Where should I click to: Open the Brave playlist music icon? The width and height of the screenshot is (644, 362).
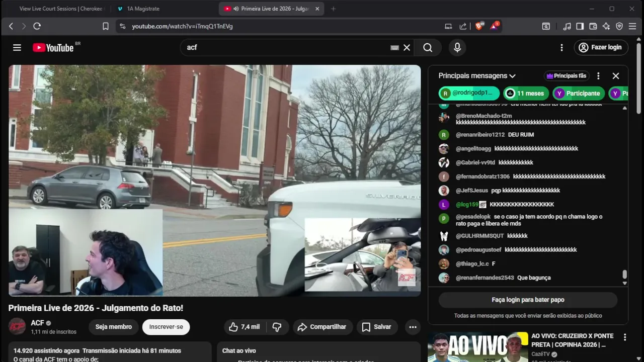(567, 26)
